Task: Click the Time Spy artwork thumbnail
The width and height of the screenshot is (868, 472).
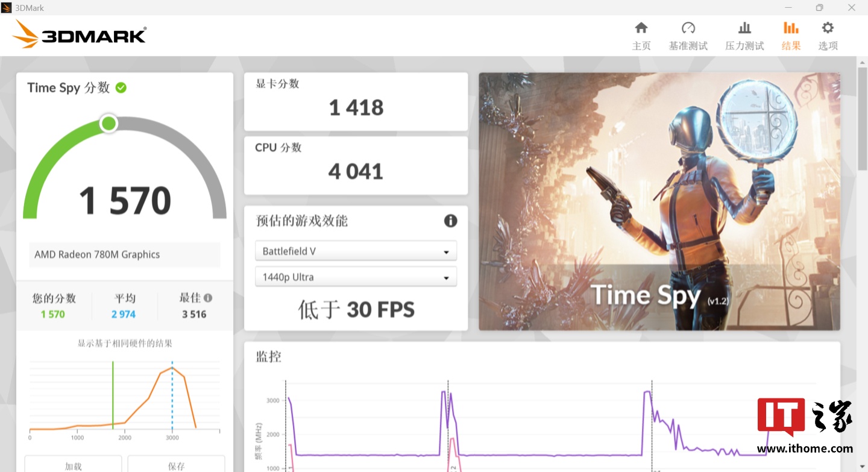Action: click(659, 201)
